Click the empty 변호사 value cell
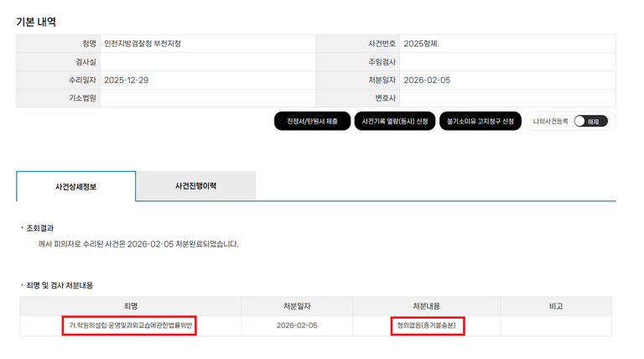This screenshot has width=644, height=359. 506,98
